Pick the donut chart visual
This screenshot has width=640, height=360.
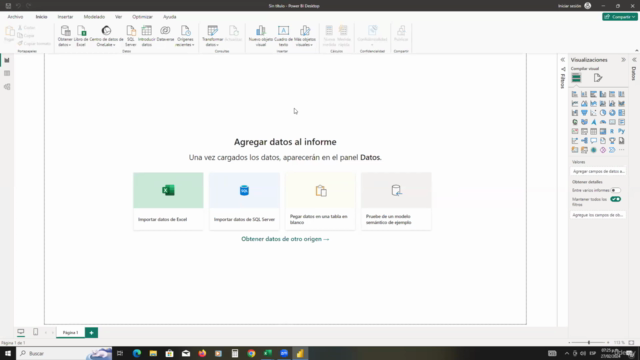(612, 113)
